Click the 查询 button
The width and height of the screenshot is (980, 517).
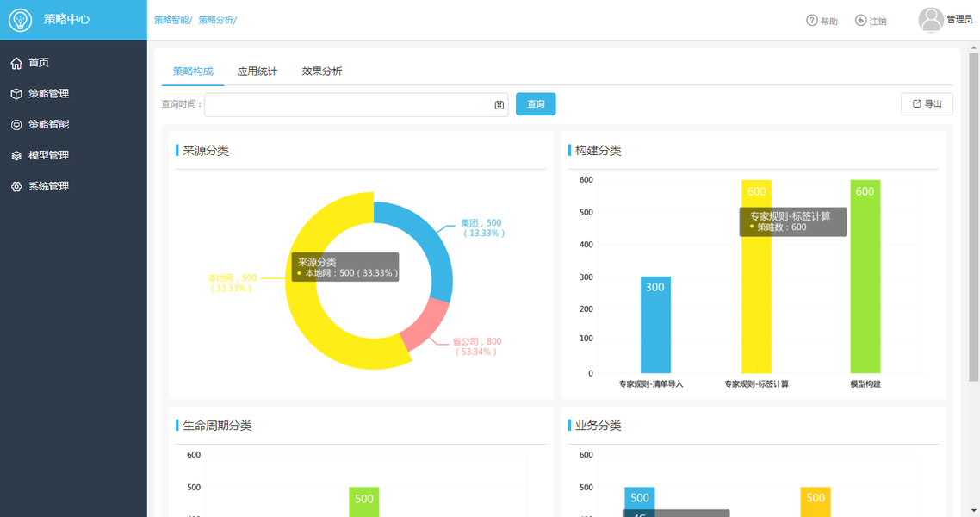[x=536, y=103]
